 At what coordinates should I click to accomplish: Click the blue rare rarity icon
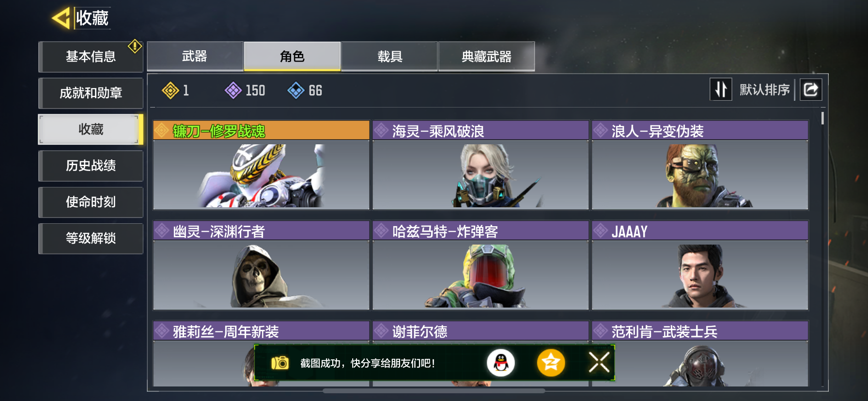(296, 91)
